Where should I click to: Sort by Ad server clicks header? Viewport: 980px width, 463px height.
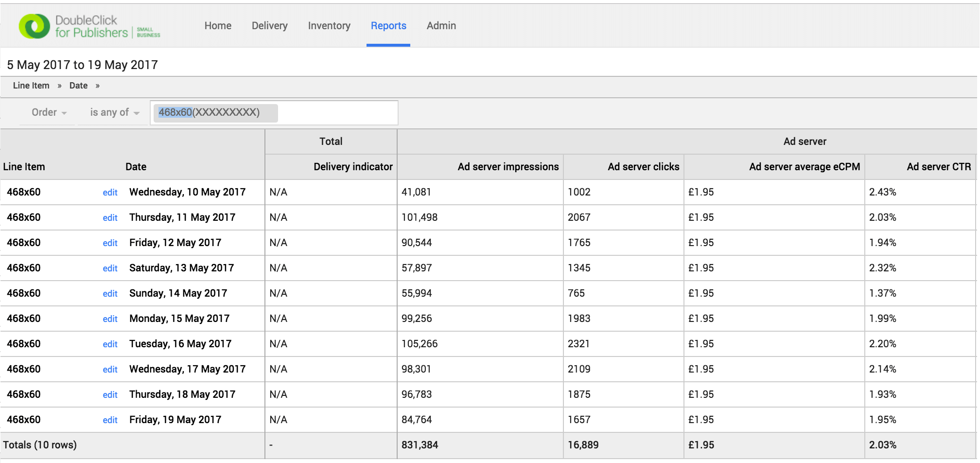(643, 167)
